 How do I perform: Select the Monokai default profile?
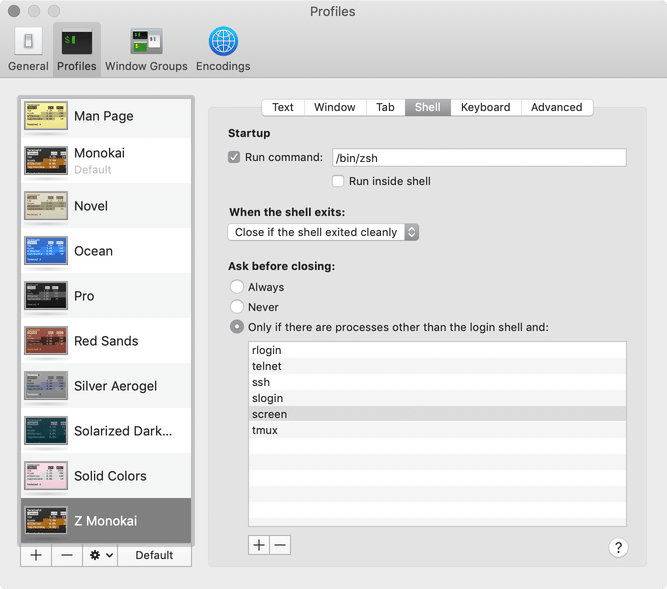click(x=106, y=161)
